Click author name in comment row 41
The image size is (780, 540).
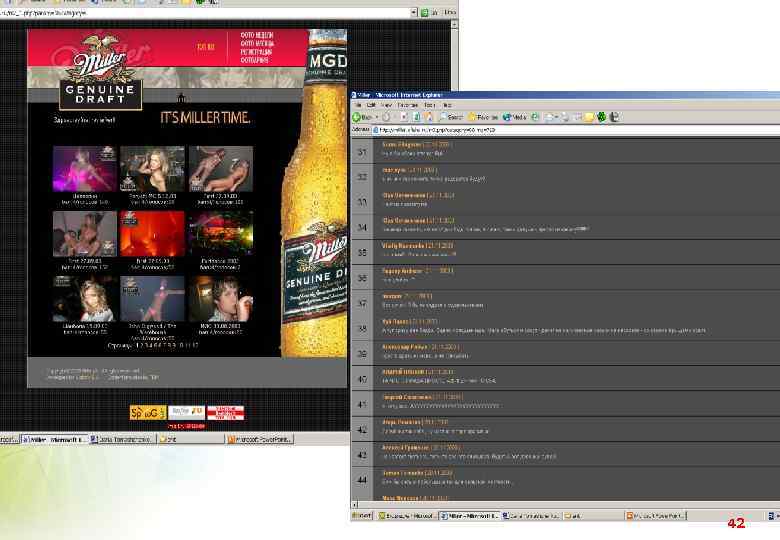406,397
